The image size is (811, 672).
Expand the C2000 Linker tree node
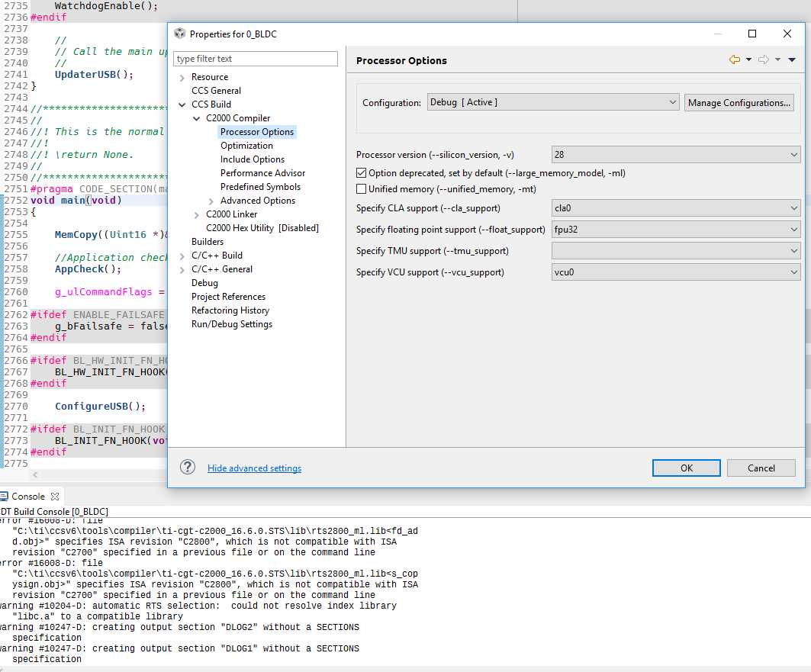197,214
